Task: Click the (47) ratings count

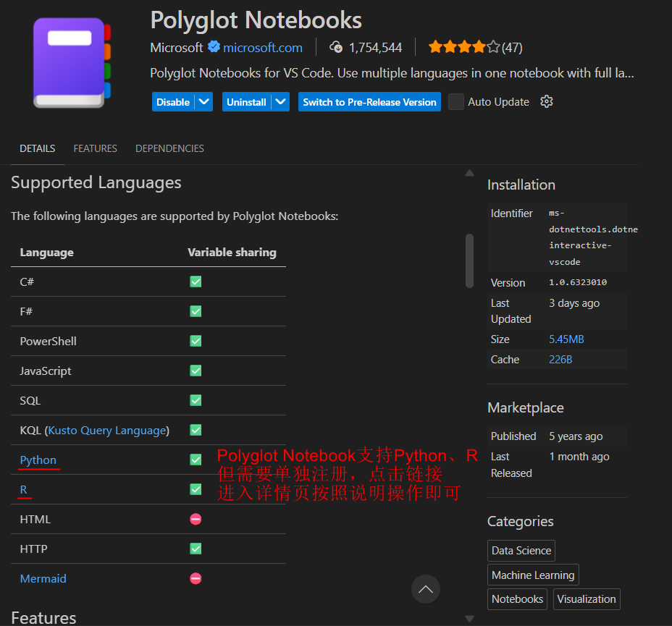Action: pos(512,48)
